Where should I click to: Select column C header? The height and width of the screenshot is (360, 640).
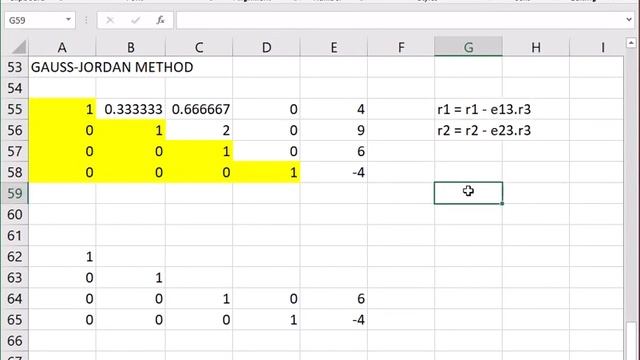(199, 47)
